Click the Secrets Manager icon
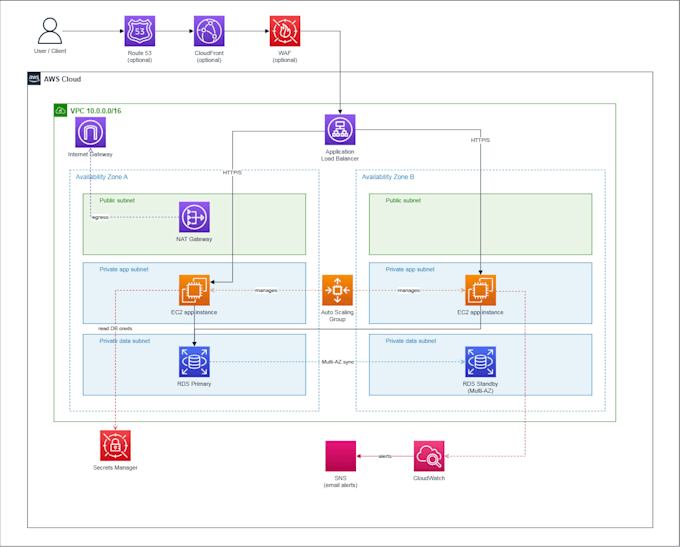 (x=115, y=445)
